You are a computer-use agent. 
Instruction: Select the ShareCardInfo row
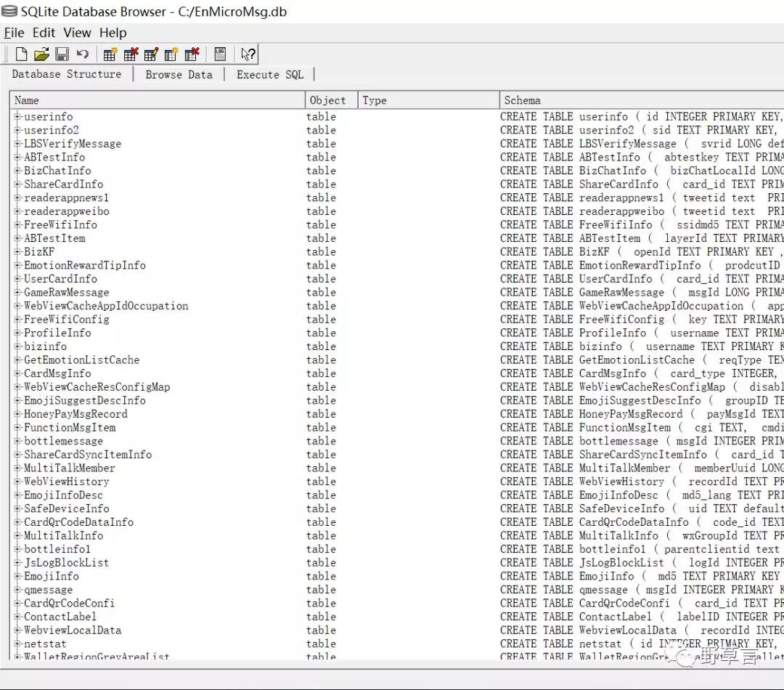[397, 184]
